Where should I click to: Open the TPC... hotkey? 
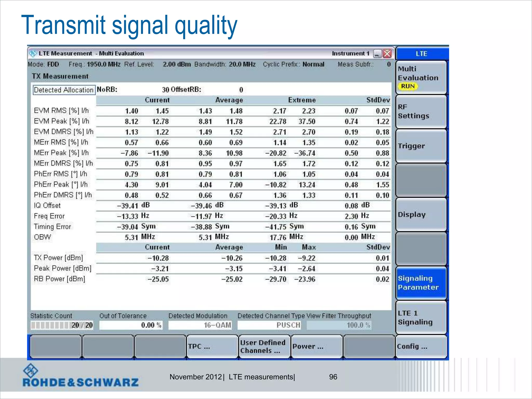click(212, 347)
